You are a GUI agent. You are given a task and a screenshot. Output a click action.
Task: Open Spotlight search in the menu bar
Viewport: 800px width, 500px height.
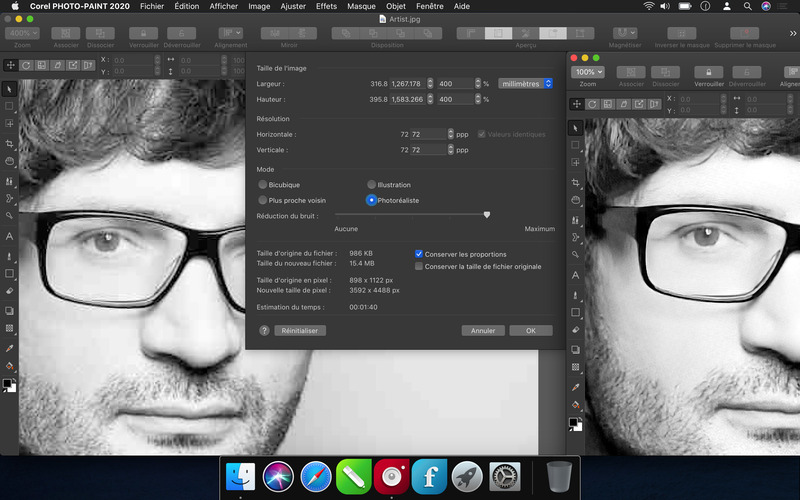tap(747, 6)
